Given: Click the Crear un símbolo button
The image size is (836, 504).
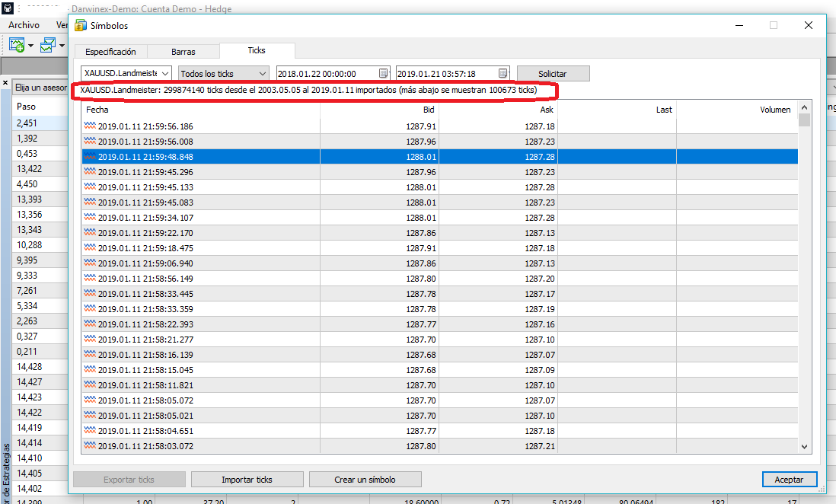Looking at the screenshot, I should [x=365, y=480].
